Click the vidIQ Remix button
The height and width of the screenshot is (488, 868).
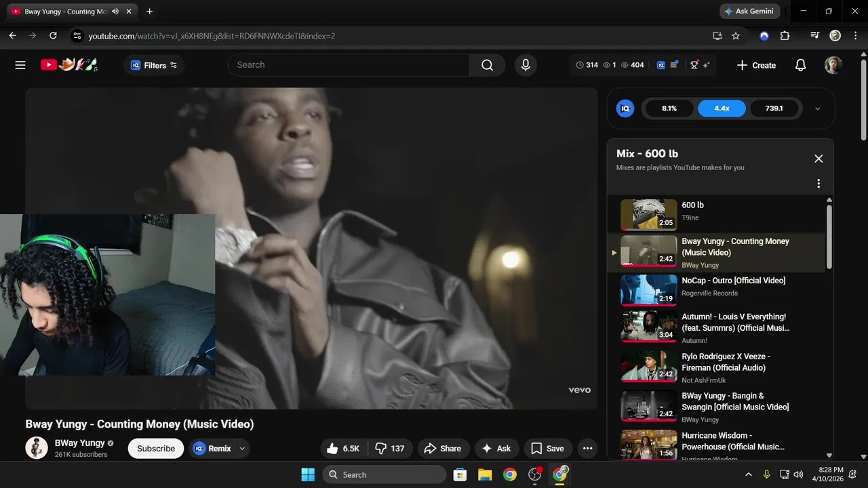212,449
